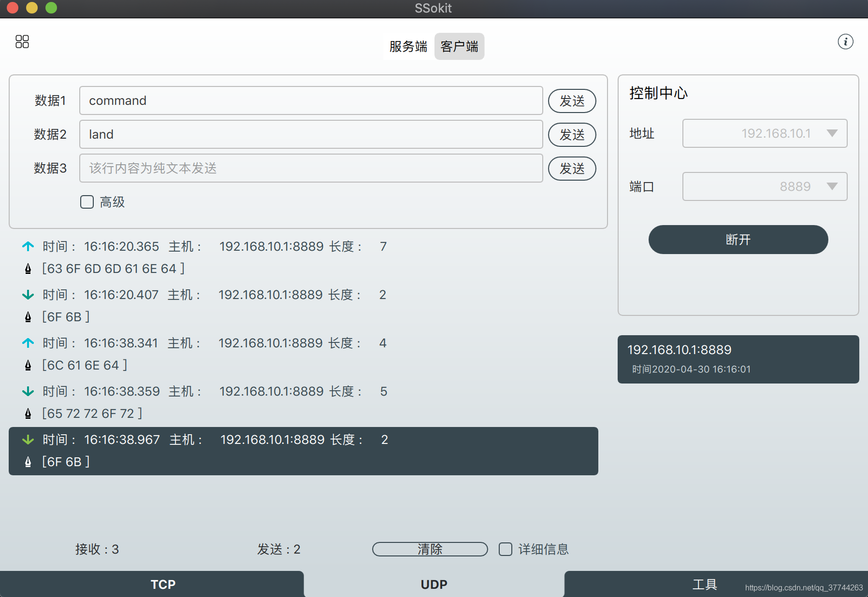This screenshot has height=597, width=868.
Task: Click the received arrow icon at 16:16:38.359
Action: click(28, 391)
